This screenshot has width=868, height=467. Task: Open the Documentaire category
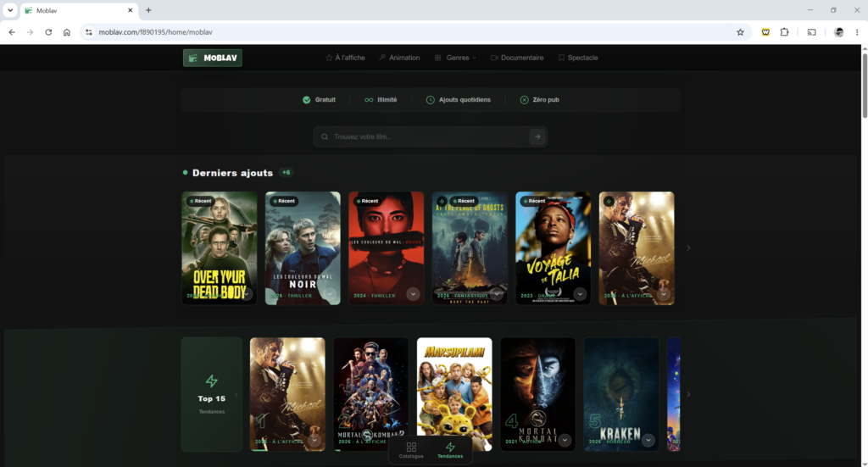pos(517,58)
